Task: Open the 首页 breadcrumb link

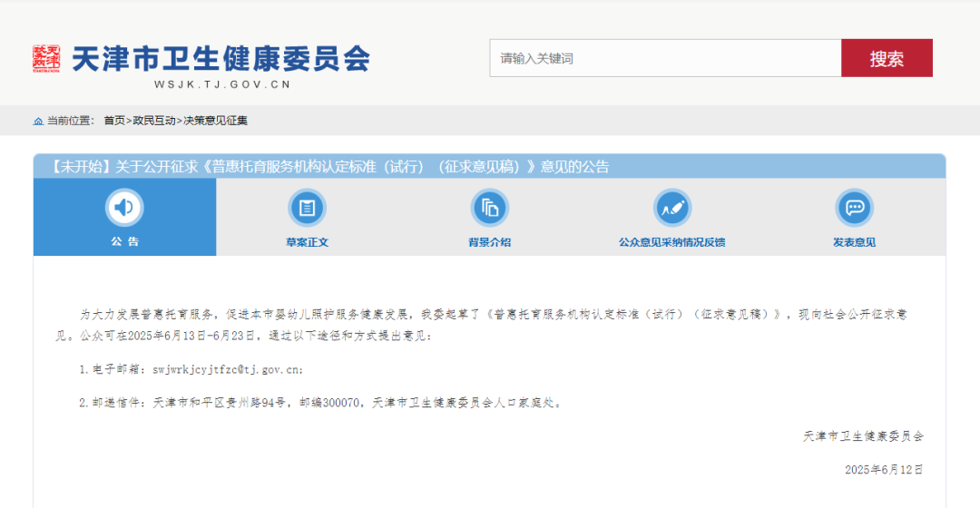Action: pos(114,121)
